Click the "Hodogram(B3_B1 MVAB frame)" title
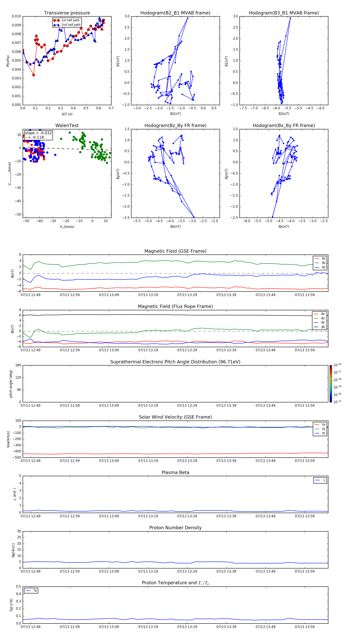Screen dimensions: 351x644 click(284, 13)
